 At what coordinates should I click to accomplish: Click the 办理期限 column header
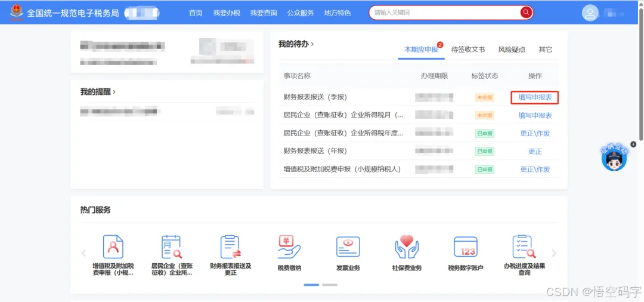tap(434, 76)
